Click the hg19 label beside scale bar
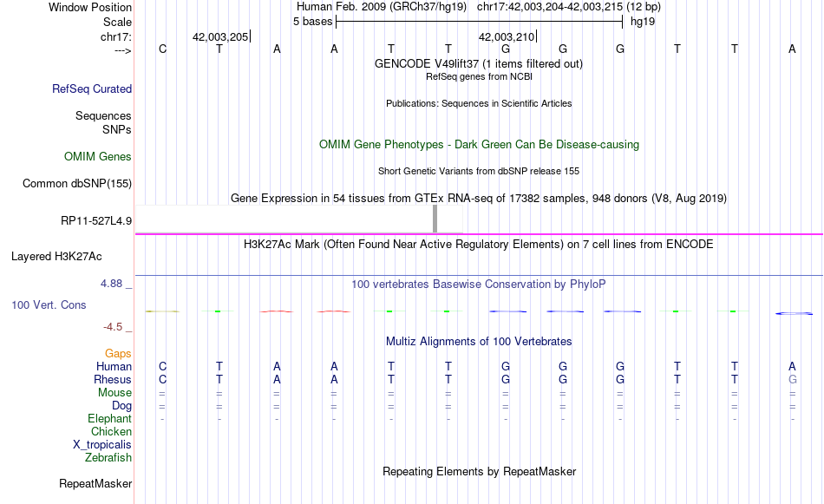 643,22
